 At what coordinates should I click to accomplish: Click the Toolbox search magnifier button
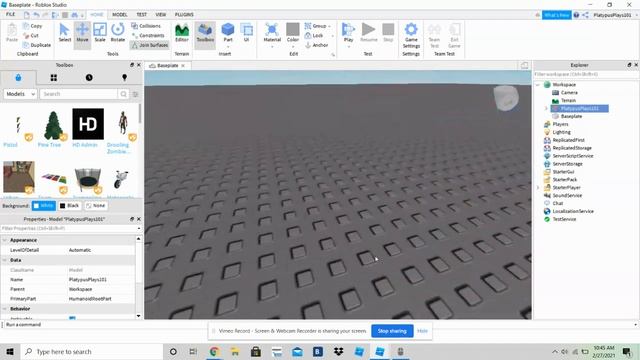(123, 94)
